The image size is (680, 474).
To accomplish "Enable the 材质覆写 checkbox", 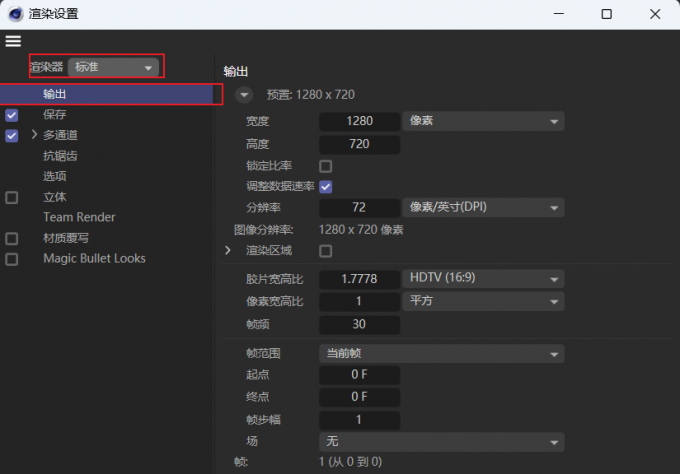I will click(12, 239).
